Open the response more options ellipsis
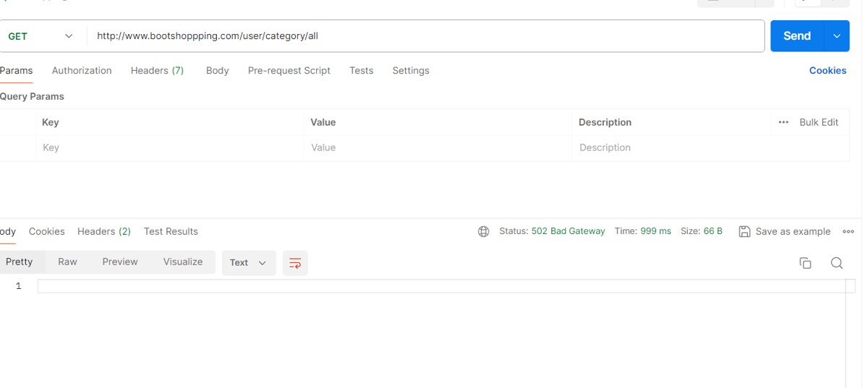 [848, 232]
